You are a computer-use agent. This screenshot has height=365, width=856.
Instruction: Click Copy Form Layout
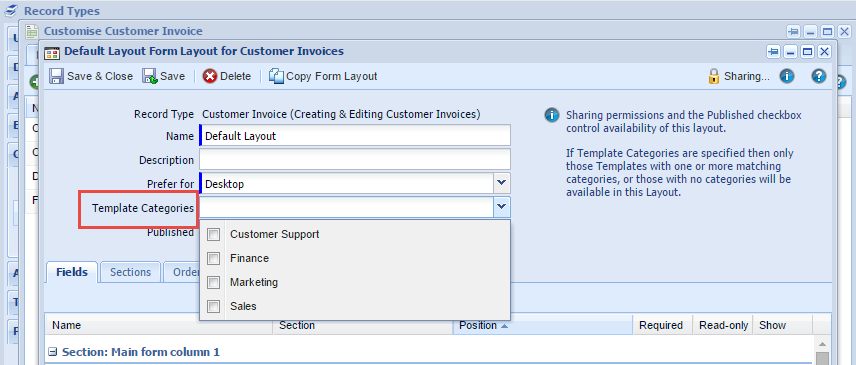(x=323, y=76)
